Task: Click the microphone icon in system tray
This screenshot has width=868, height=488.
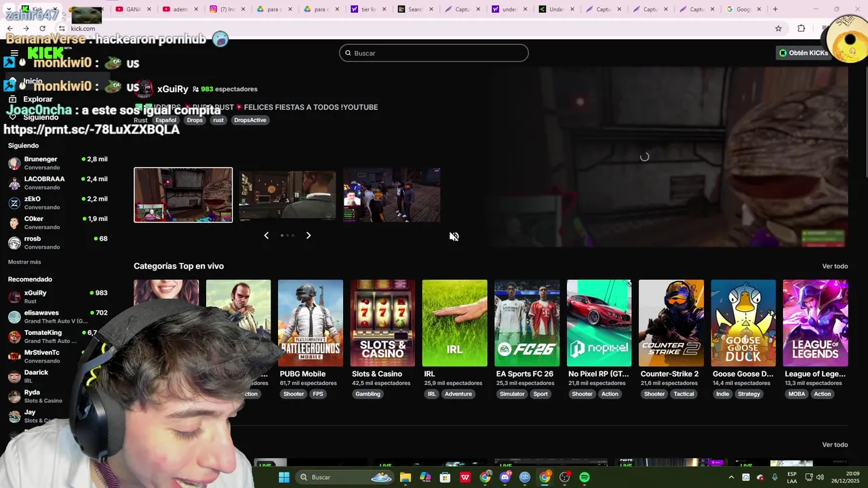Action: point(774,477)
